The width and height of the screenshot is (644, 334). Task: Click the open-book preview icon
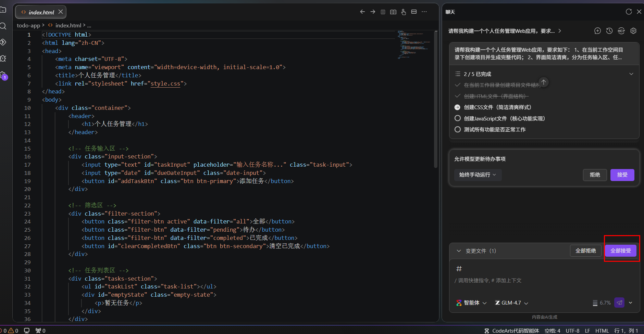click(x=393, y=12)
